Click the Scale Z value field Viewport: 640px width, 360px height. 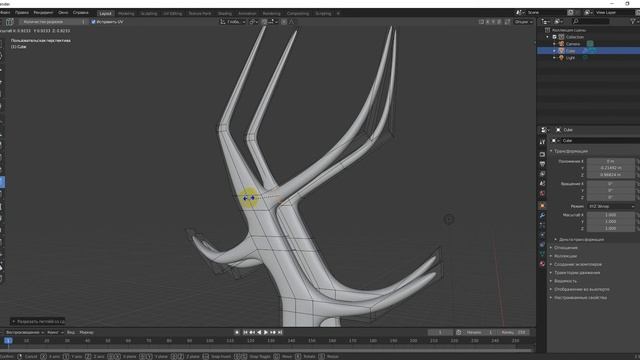(611, 229)
